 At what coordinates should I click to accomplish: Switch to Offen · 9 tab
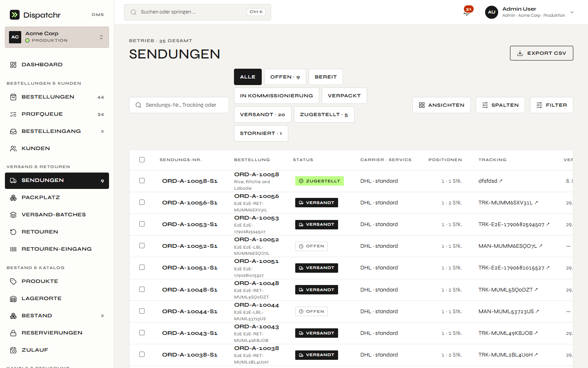(x=285, y=77)
